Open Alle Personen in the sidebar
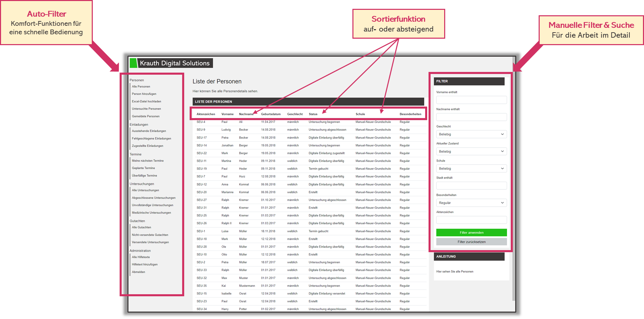The image size is (644, 319). point(141,87)
